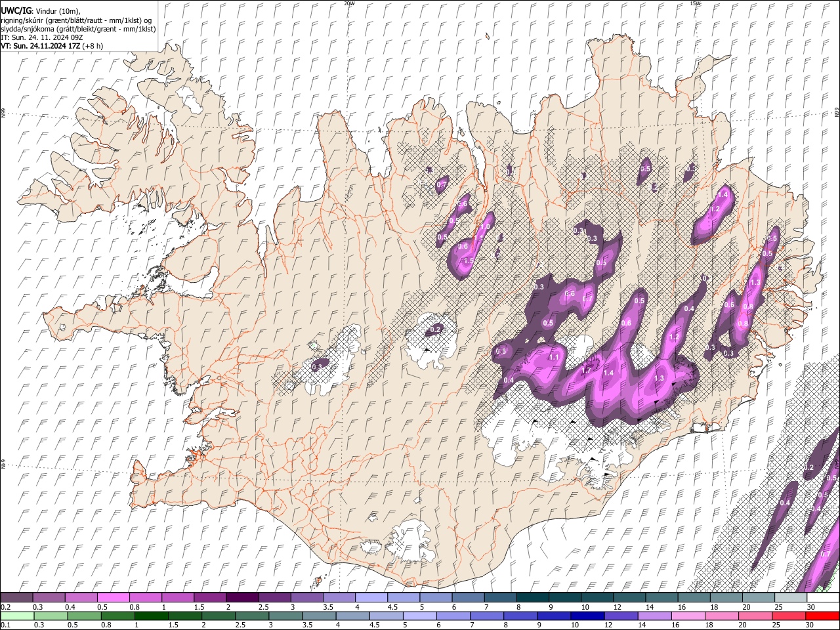This screenshot has width=840, height=630.
Task: Select the dark teal snow swatch at 8
Action: coord(532,598)
